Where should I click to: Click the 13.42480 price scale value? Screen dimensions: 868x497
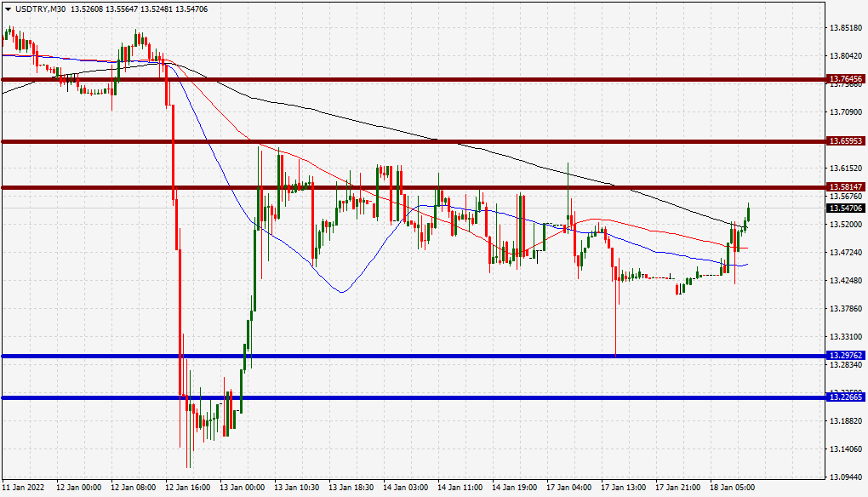click(x=846, y=280)
